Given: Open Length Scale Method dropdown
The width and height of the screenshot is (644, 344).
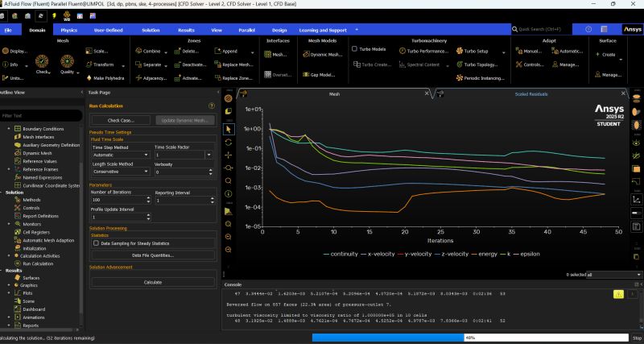Looking at the screenshot, I should (122, 172).
